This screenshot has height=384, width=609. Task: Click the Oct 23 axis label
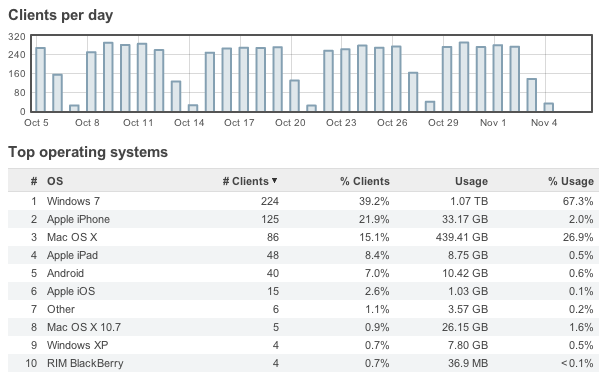(341, 123)
